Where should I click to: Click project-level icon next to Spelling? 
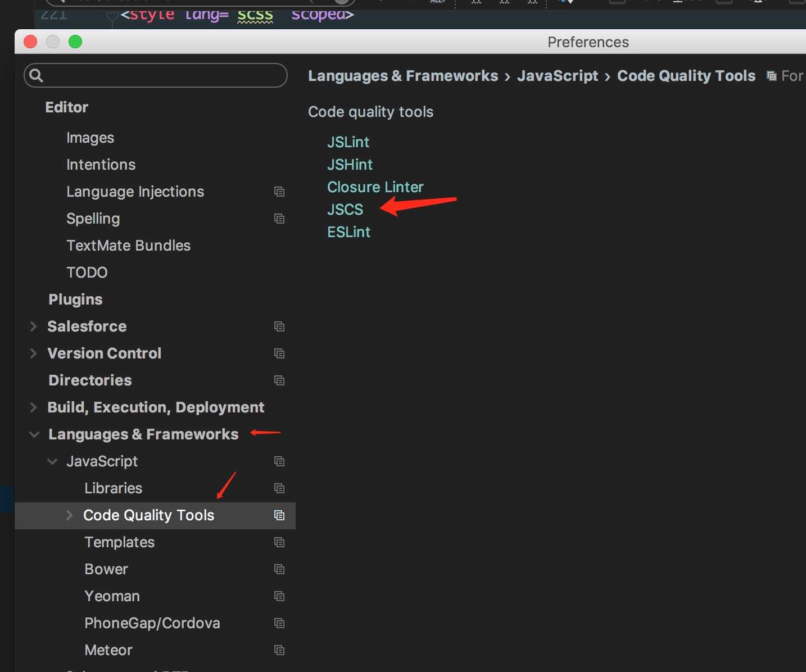pyautogui.click(x=279, y=219)
